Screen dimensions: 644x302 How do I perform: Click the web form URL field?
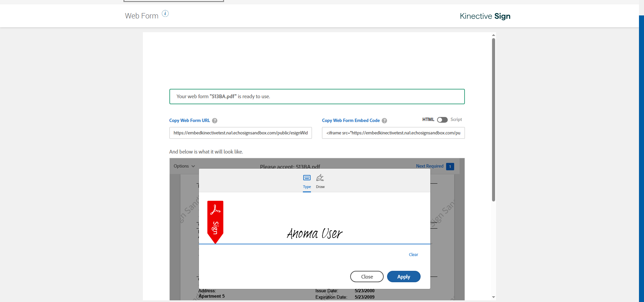(x=240, y=133)
